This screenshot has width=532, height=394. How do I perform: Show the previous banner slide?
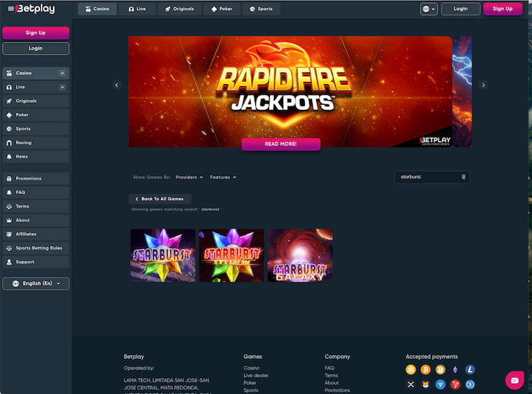116,85
